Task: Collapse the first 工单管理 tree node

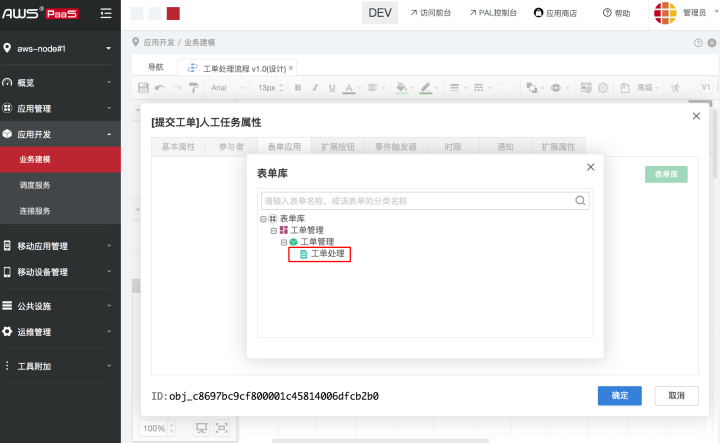Action: (274, 230)
